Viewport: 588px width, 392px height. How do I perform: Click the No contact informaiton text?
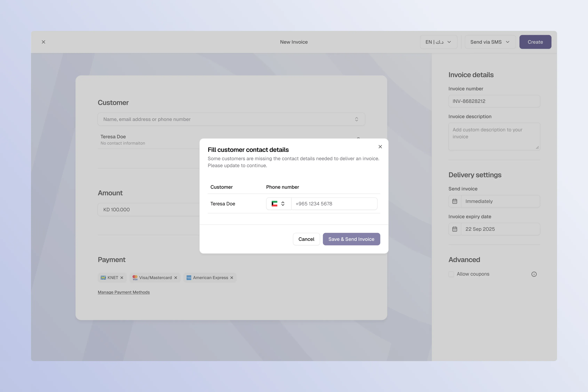(x=123, y=143)
